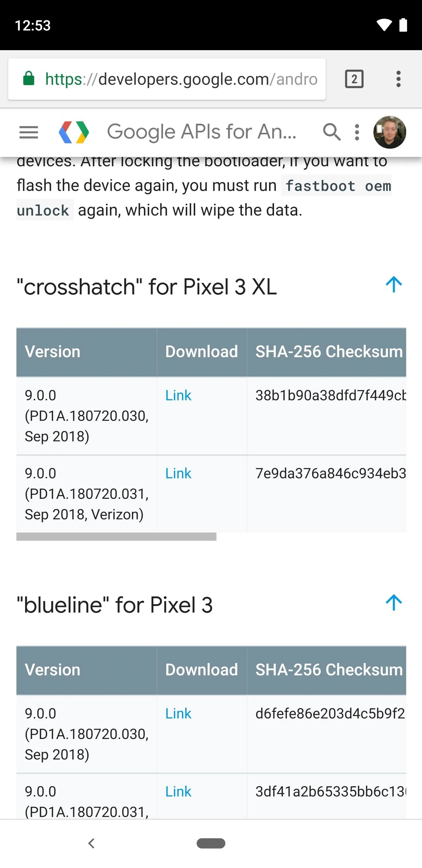Image resolution: width=422 pixels, height=868 pixels.
Task: Tap the "crosshatch" for Pixel 3 XL heading
Action: [x=147, y=287]
